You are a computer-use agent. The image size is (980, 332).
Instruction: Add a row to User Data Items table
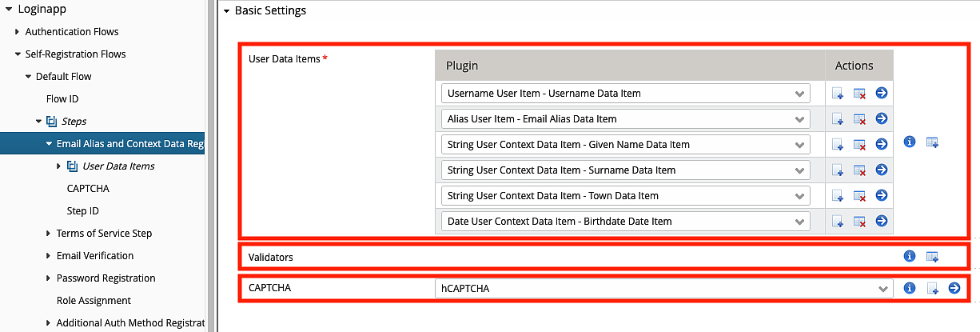click(x=932, y=142)
